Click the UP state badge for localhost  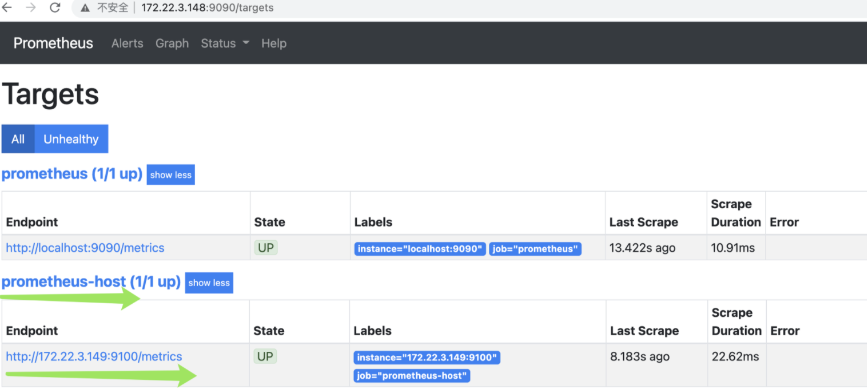coord(266,248)
